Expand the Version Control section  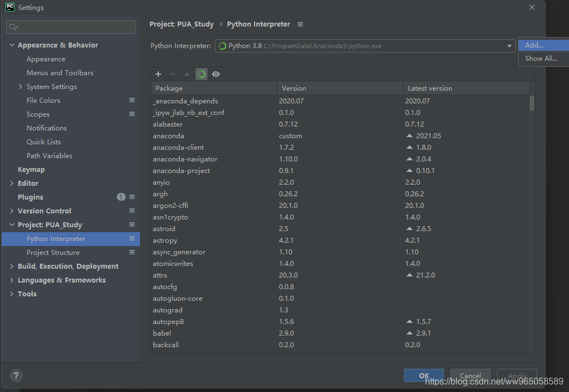(x=12, y=211)
